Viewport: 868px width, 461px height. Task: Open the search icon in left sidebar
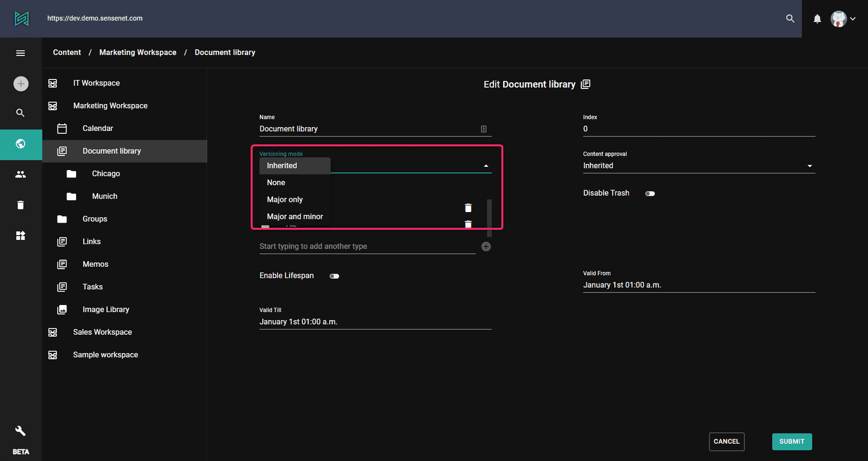click(x=21, y=113)
